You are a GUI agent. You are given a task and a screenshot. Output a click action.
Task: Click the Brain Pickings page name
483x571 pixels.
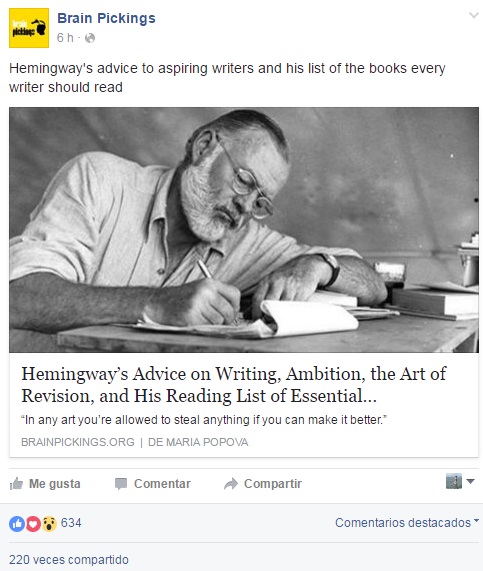(106, 18)
